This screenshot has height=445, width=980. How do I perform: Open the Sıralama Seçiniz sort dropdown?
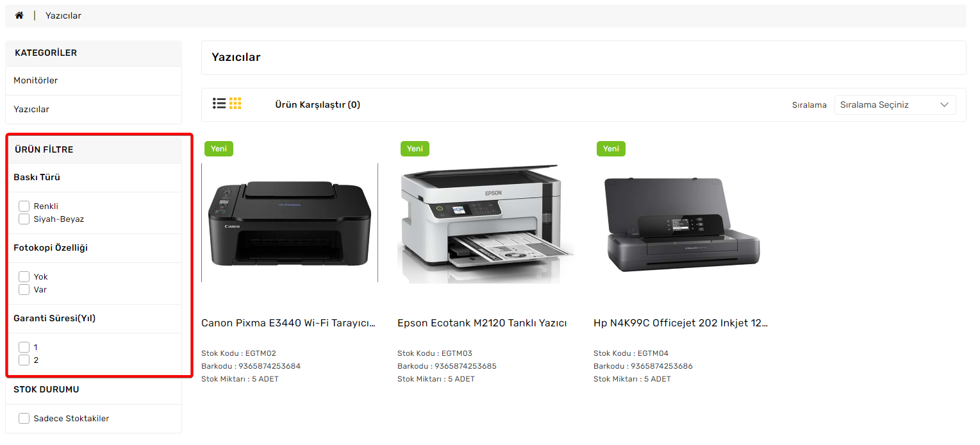click(895, 105)
